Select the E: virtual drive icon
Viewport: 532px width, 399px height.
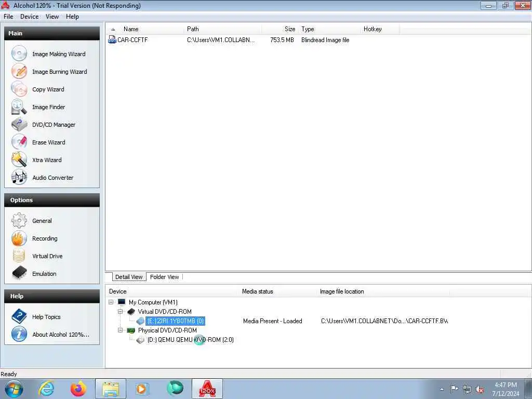pyautogui.click(x=140, y=321)
